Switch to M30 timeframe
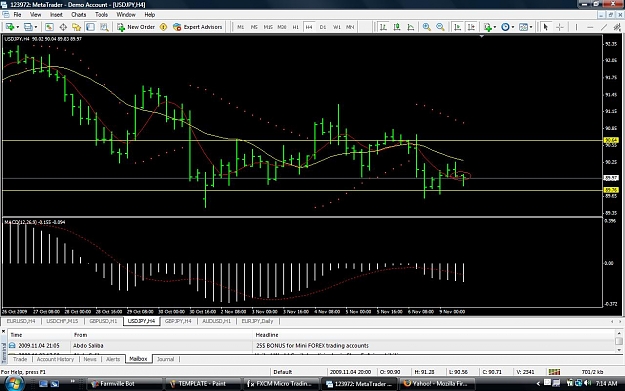625x391 pixels. pos(282,27)
